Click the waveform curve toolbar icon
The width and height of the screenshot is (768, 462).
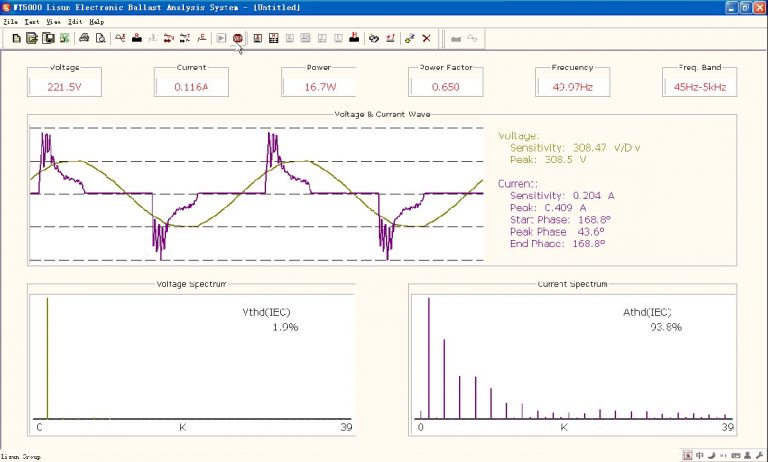(120, 38)
